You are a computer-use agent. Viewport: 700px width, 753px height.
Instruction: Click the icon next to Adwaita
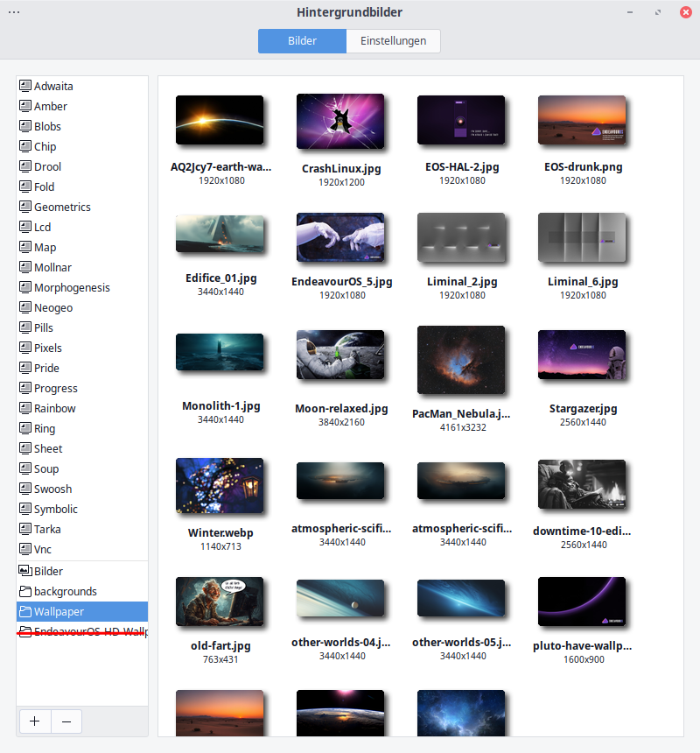coord(25,87)
